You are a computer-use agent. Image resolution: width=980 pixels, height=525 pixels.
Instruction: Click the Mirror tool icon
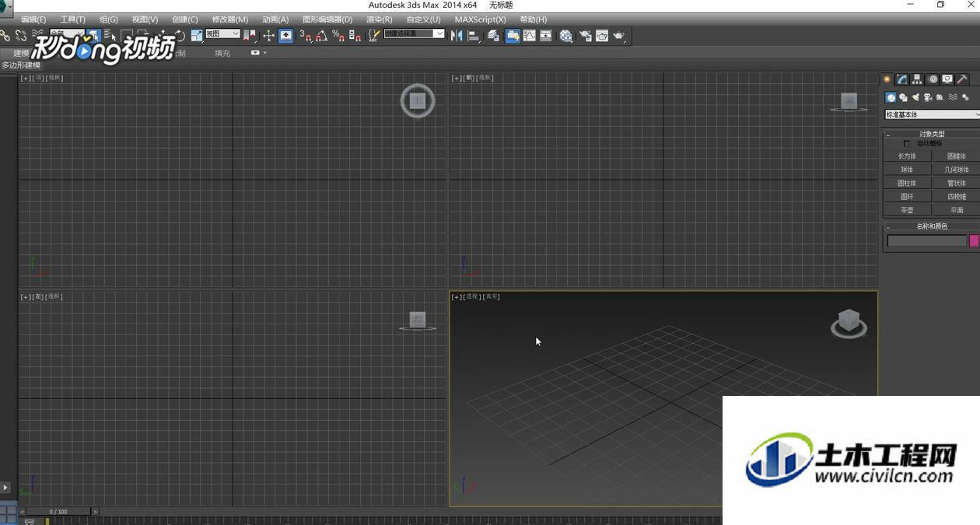[x=457, y=35]
